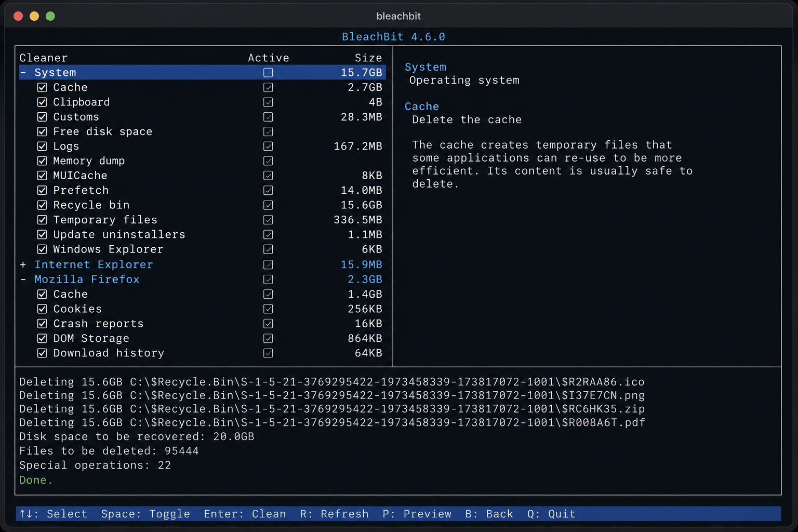Uncheck box left of the 2.7GB Cache label

42,87
